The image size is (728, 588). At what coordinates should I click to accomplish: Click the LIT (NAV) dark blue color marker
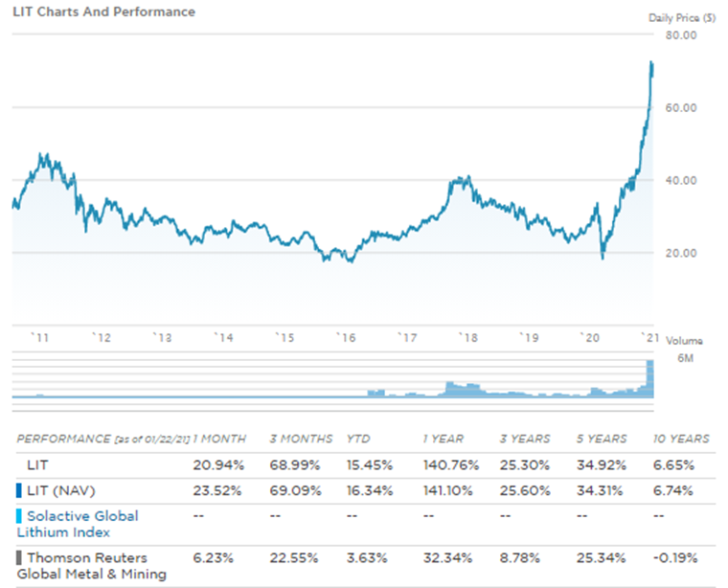pos(20,490)
